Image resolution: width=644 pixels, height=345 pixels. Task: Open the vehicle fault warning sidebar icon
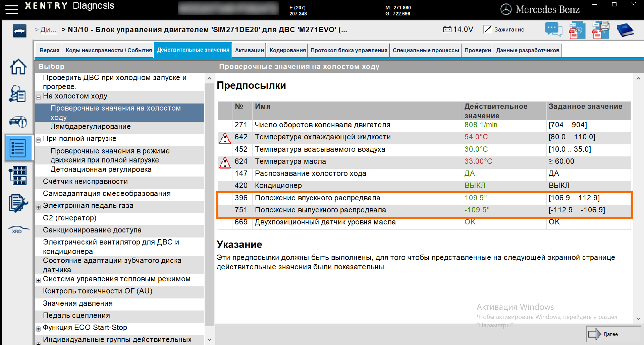click(x=18, y=121)
